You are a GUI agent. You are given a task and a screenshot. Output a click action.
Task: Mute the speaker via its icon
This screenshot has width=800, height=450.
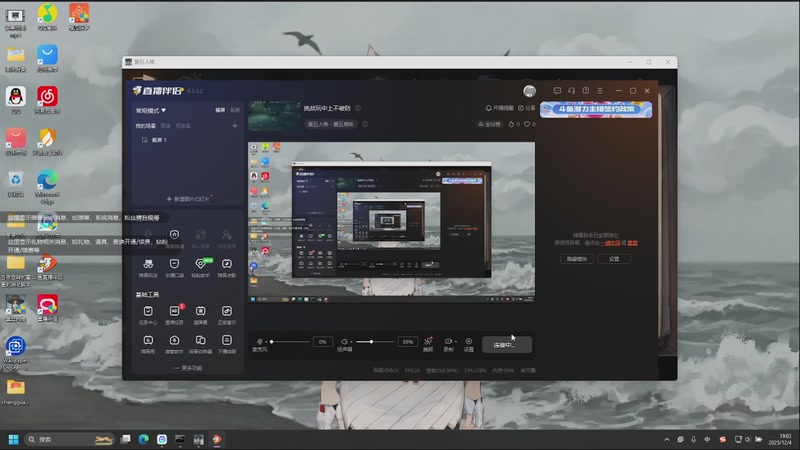pos(344,341)
